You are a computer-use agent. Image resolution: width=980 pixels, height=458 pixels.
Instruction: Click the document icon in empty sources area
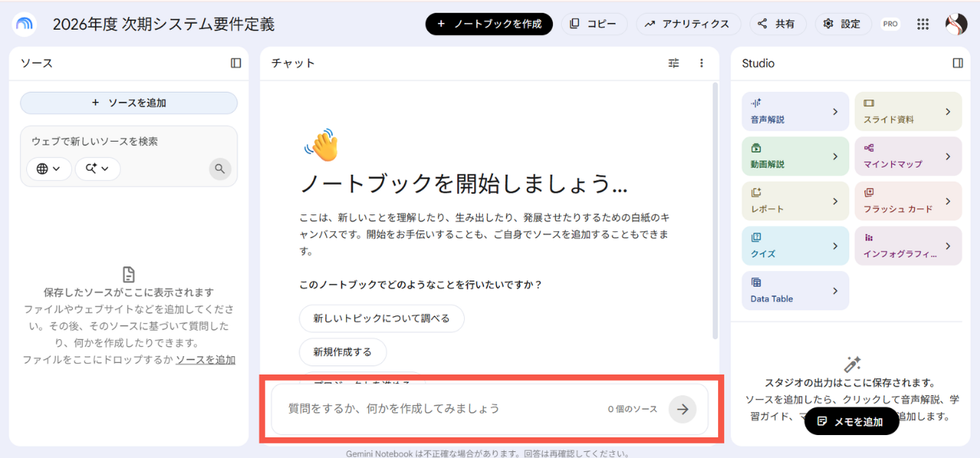(x=129, y=274)
